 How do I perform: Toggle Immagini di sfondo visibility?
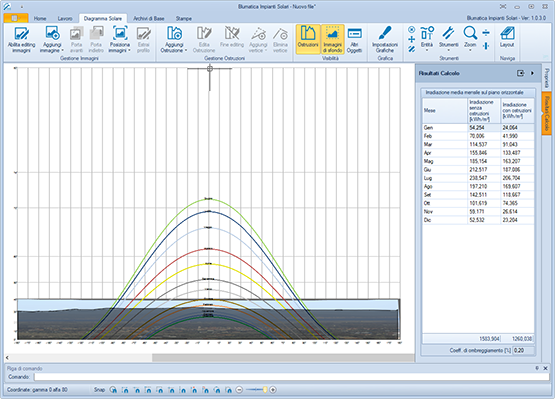point(332,39)
